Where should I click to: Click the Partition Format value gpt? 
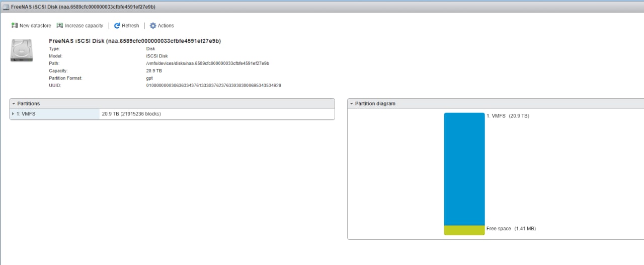pos(149,79)
